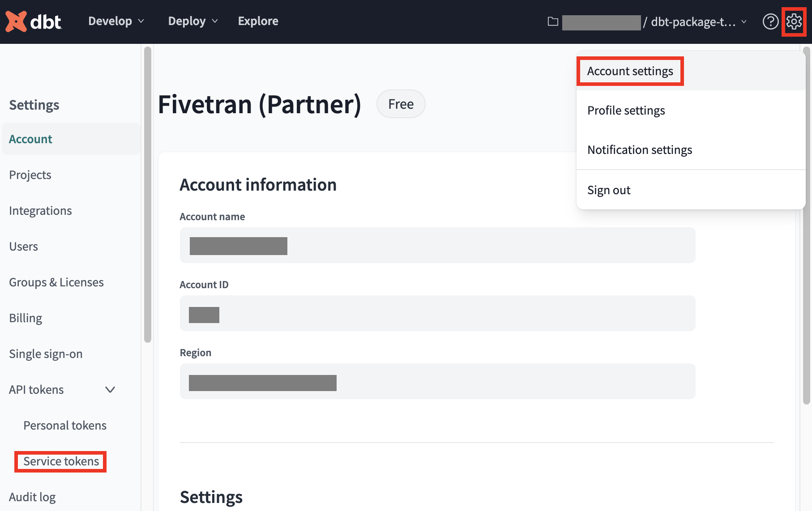This screenshot has height=511, width=812.
Task: Open Users in the settings sidebar
Action: [23, 247]
